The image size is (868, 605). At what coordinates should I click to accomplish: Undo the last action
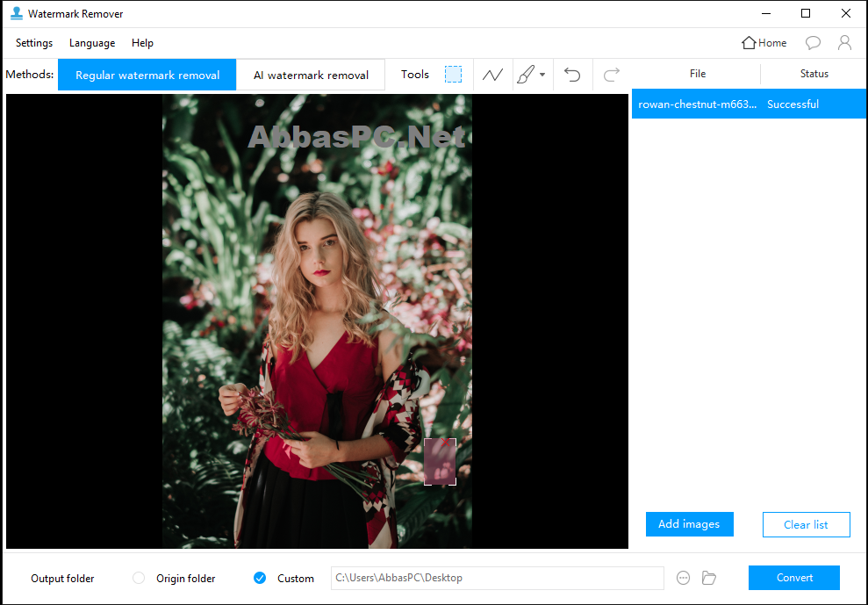coord(572,75)
